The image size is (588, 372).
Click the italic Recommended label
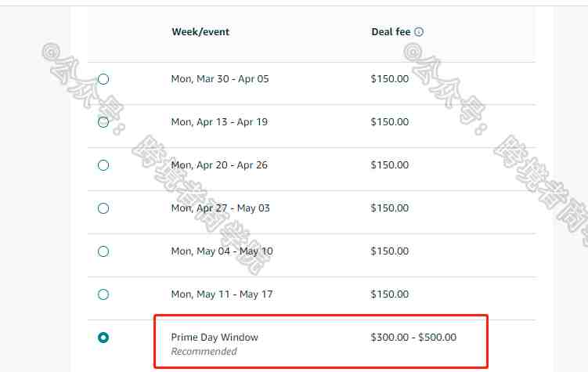tap(204, 352)
